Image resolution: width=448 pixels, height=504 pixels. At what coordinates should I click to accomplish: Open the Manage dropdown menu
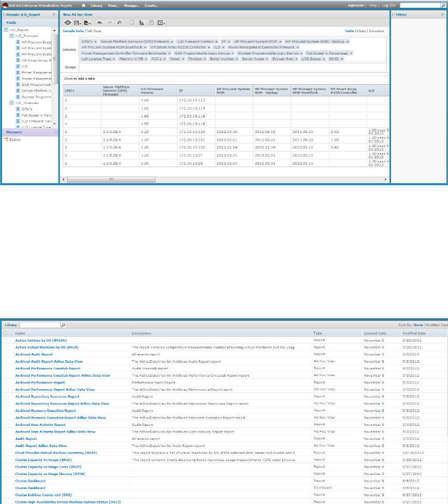[132, 6]
